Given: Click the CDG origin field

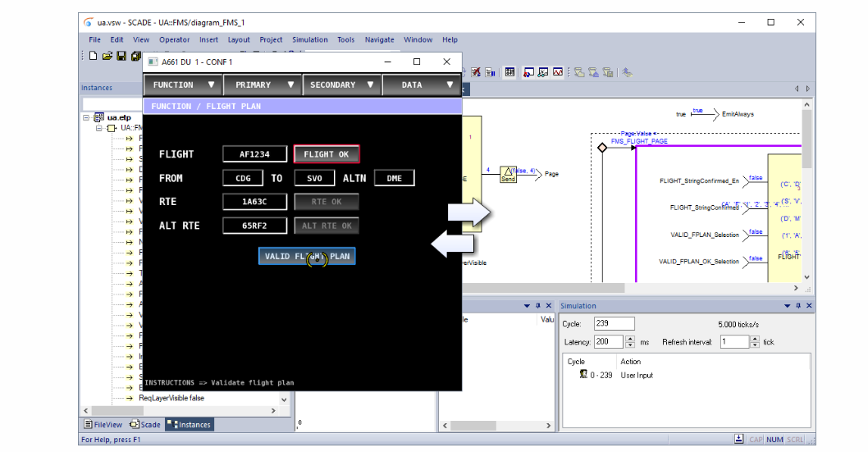Looking at the screenshot, I should 243,178.
